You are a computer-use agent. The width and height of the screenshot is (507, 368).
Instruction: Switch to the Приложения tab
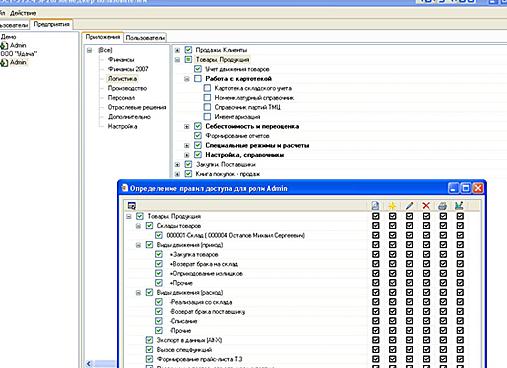click(103, 37)
